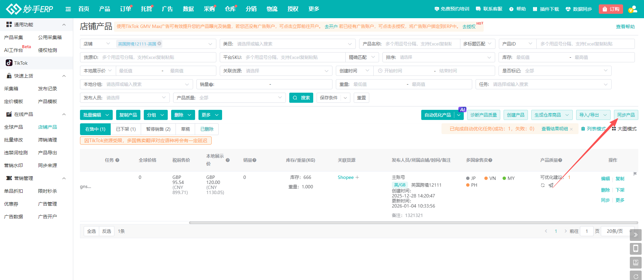Click the mobile phone floating icon

point(635,249)
